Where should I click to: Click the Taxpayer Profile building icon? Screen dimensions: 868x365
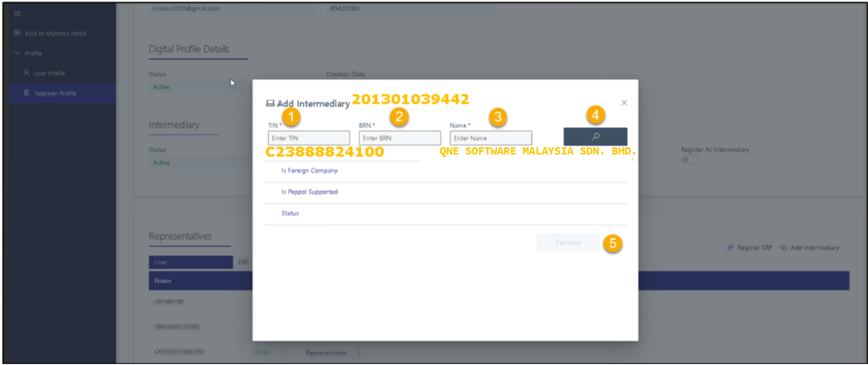pos(27,93)
